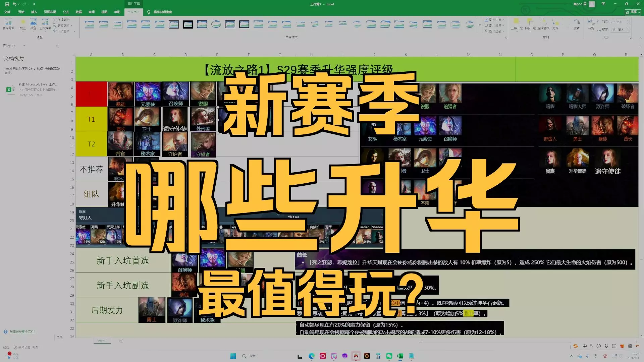Viewport: 644px width, 362px height.
Task: Apply the oval picture style
Action: click(x=216, y=24)
